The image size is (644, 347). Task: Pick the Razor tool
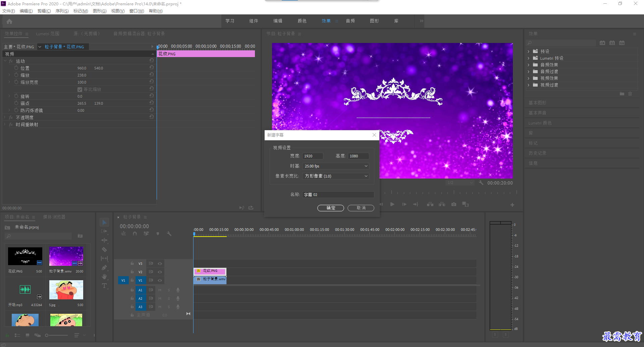pos(104,249)
